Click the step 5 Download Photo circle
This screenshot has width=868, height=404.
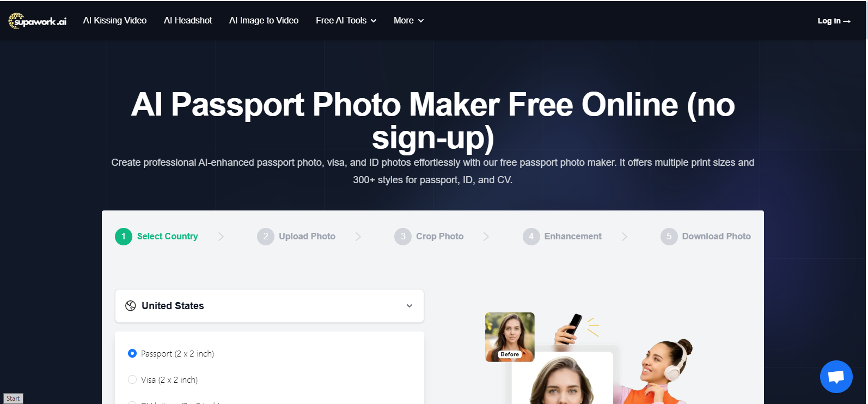click(x=669, y=237)
